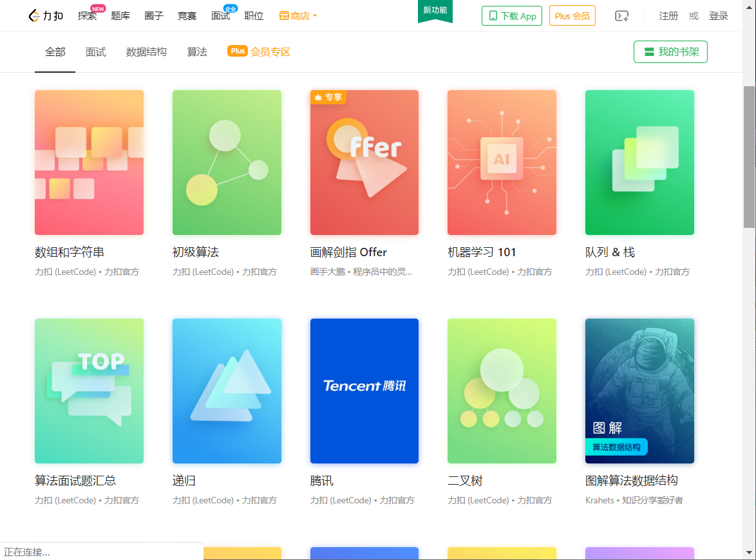Click author text 画手大鹏 • 程序员中的灵...

pyautogui.click(x=361, y=272)
